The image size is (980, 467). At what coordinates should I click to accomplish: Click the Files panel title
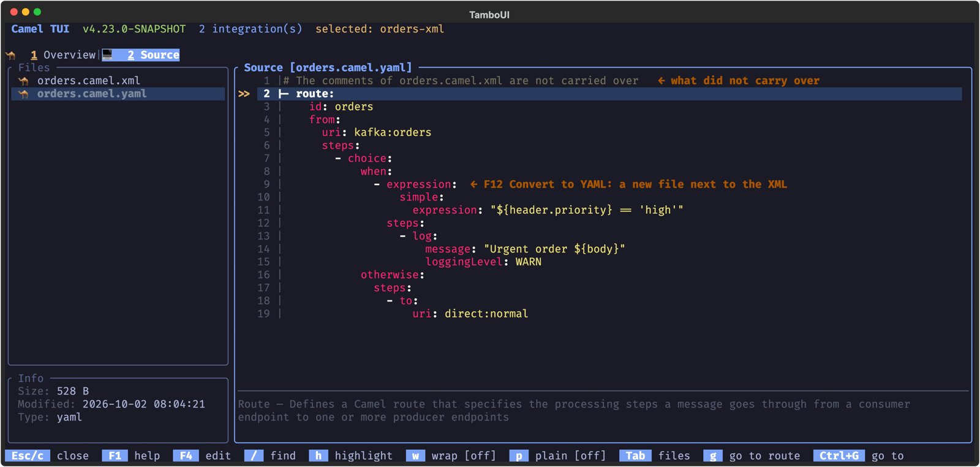34,67
